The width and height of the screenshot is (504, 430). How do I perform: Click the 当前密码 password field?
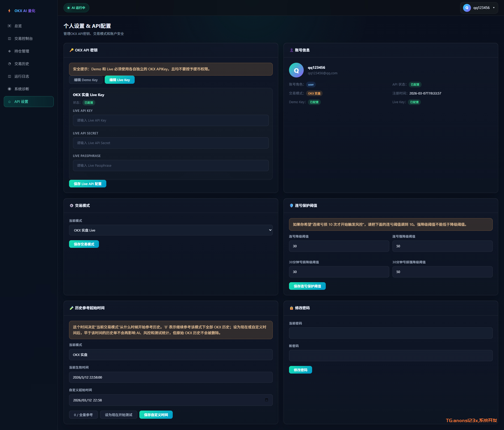390,333
